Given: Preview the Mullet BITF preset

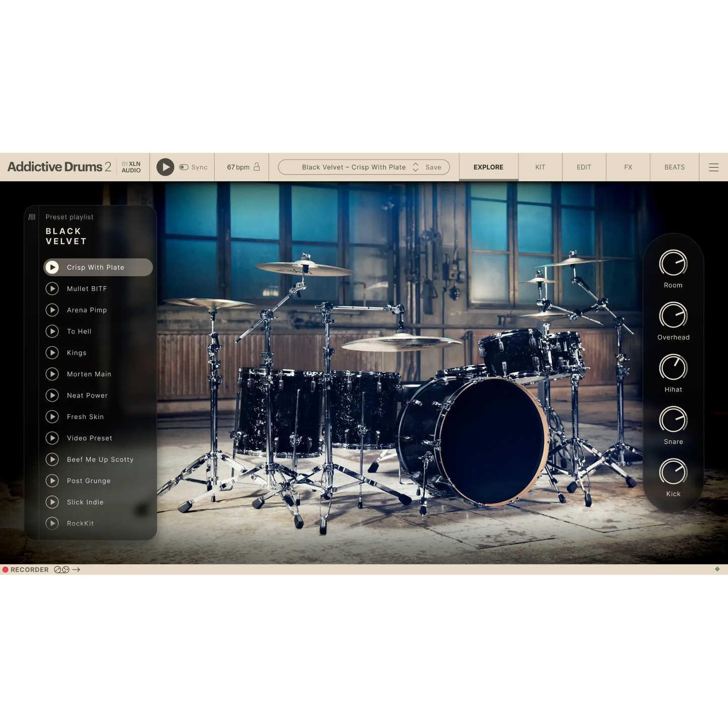Looking at the screenshot, I should click(x=52, y=289).
